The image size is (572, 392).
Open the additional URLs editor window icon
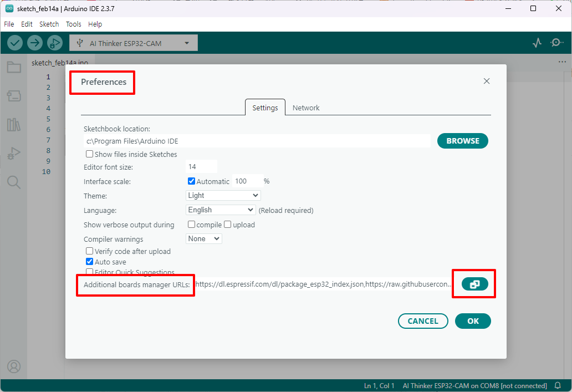[474, 284]
